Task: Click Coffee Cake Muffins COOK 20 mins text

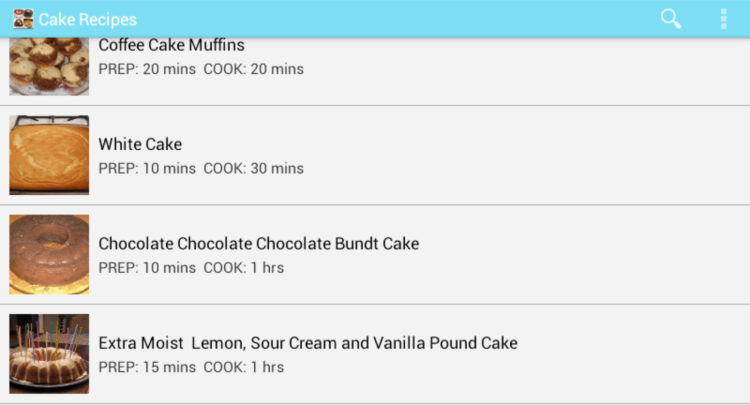Action: 253,69
